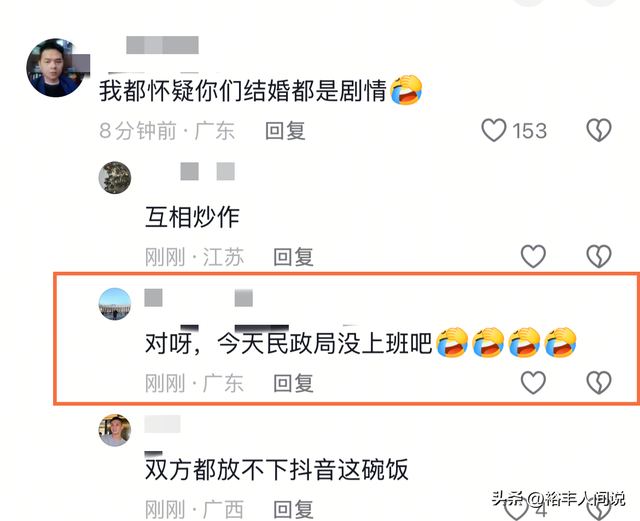Like the 互相炒作 reply
This screenshot has height=521, width=640.
pos(533,256)
